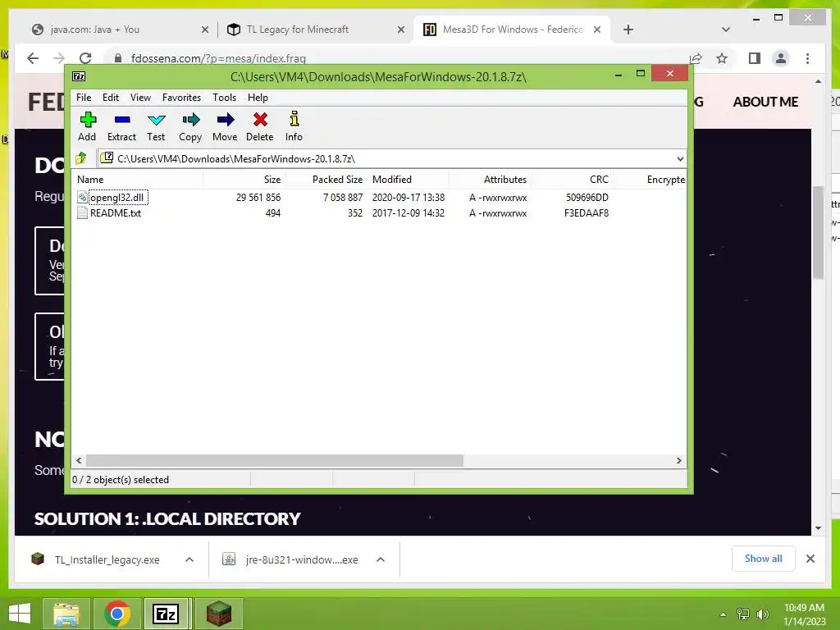The image size is (840, 630).
Task: Open a new Chrome tab
Action: pyautogui.click(x=628, y=30)
